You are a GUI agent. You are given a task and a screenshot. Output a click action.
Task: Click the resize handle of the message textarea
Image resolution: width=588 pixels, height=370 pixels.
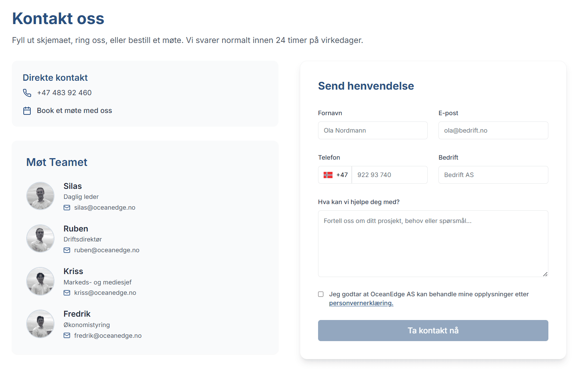[545, 274]
